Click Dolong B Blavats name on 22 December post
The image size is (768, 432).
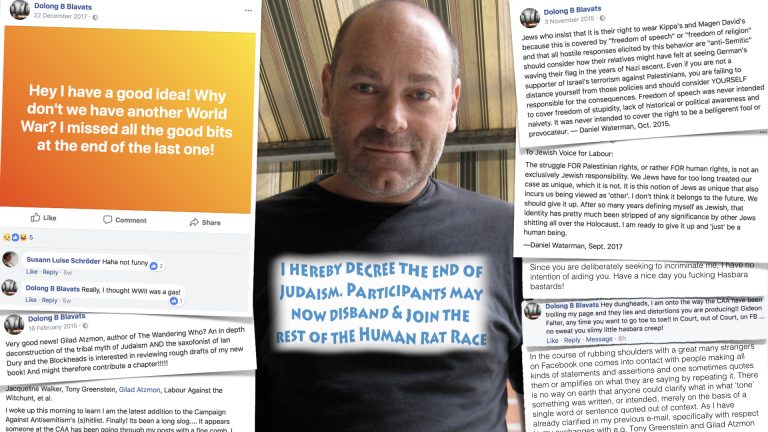(62, 6)
